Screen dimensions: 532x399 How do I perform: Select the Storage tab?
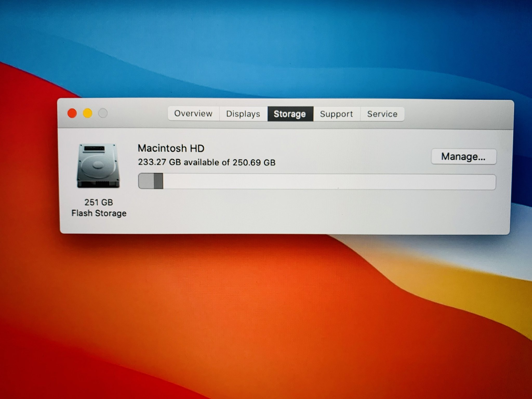click(x=290, y=114)
